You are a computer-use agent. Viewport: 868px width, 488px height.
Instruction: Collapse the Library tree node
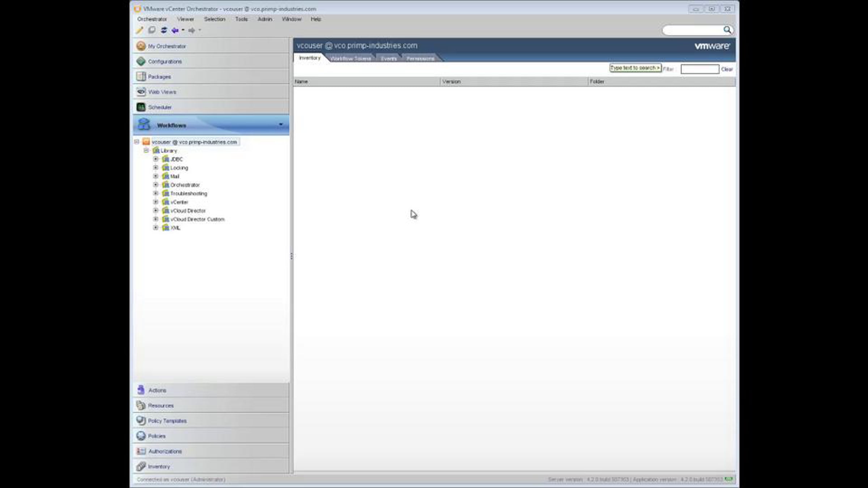pyautogui.click(x=146, y=150)
